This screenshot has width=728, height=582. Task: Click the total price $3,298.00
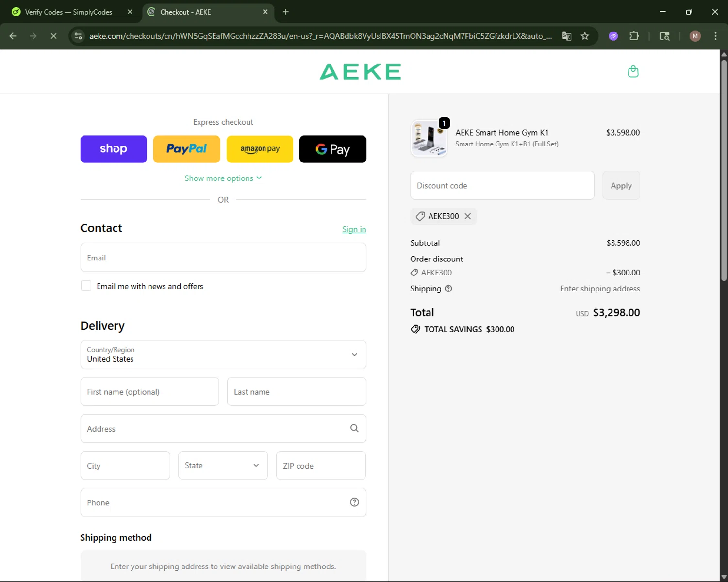(x=616, y=313)
